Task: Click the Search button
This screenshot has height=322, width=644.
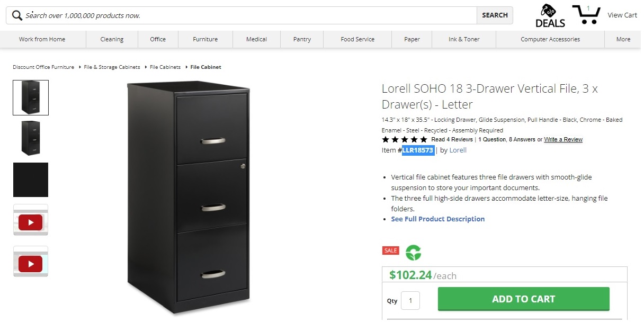Action: (x=495, y=15)
